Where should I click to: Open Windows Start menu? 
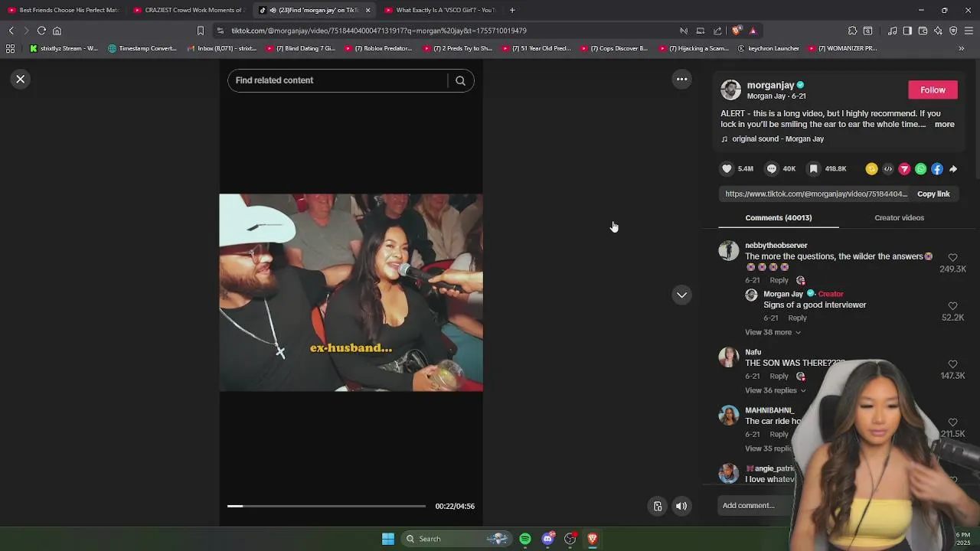(388, 539)
